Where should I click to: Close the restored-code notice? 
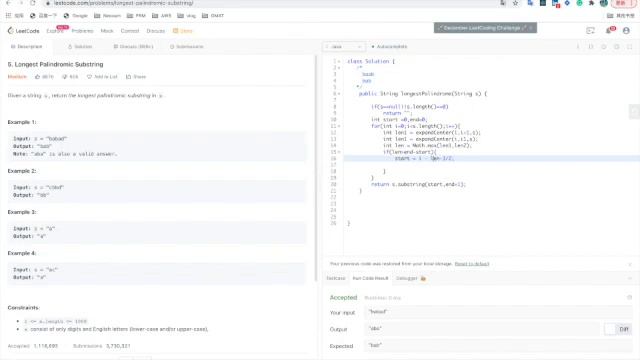[630, 264]
